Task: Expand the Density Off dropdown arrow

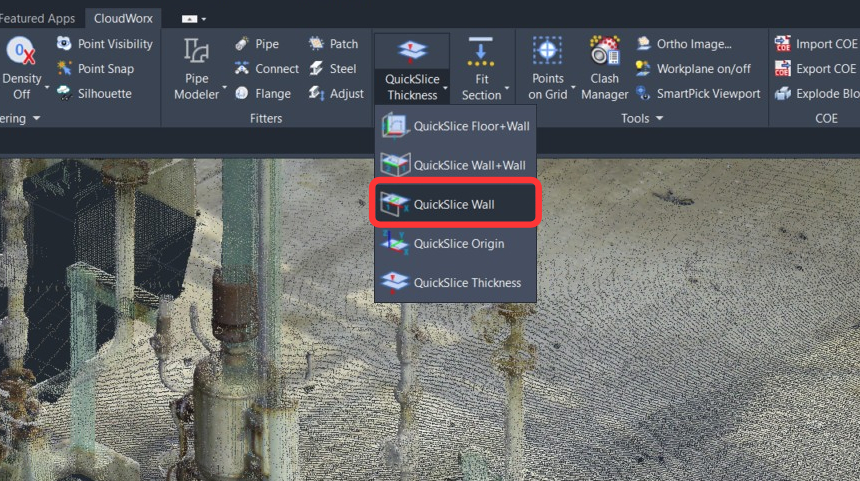Action: pyautogui.click(x=47, y=87)
